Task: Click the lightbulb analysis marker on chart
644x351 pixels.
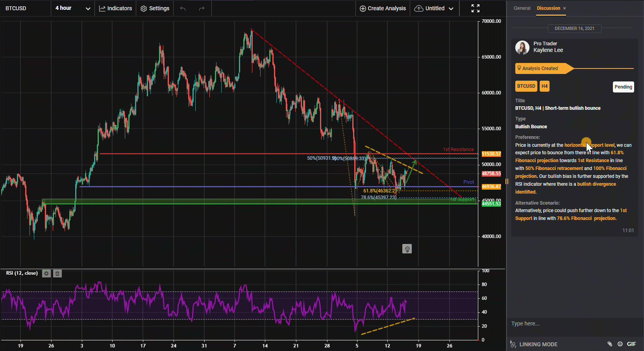Action: pos(407,249)
